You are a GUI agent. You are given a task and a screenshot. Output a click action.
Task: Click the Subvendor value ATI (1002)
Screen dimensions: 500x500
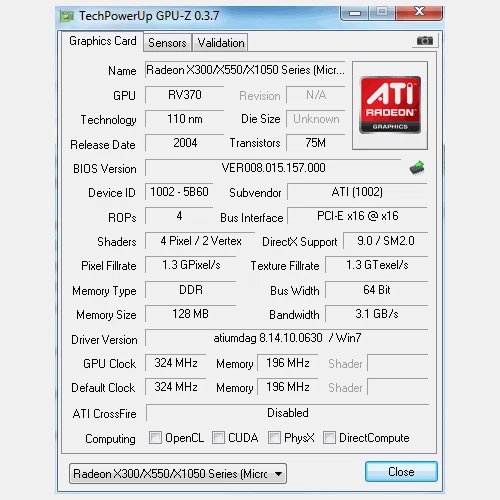coord(357,192)
